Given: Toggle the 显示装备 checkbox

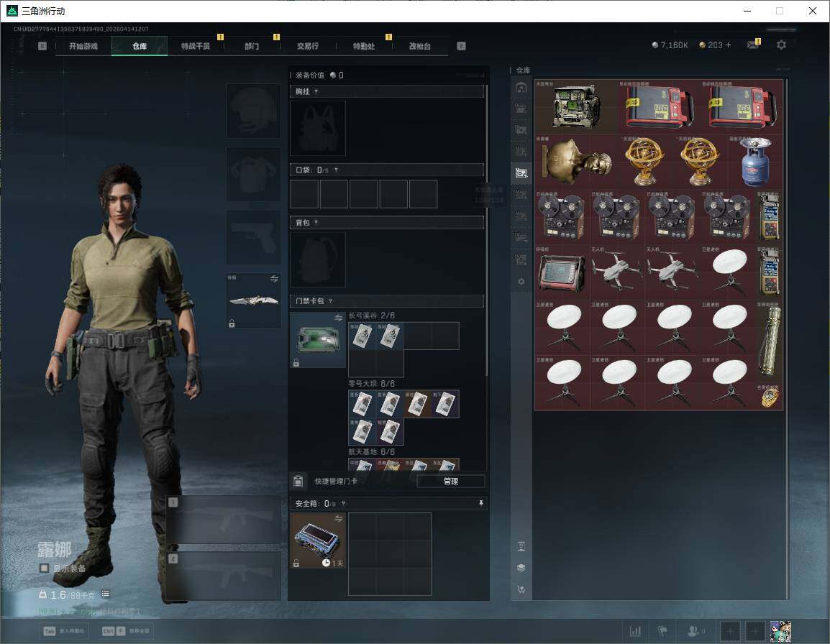Looking at the screenshot, I should tap(44, 569).
